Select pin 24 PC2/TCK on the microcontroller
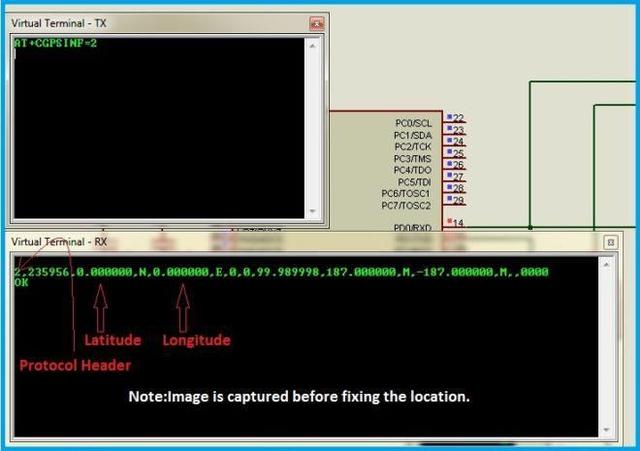Image resolution: width=640 pixels, height=451 pixels. coord(456,141)
